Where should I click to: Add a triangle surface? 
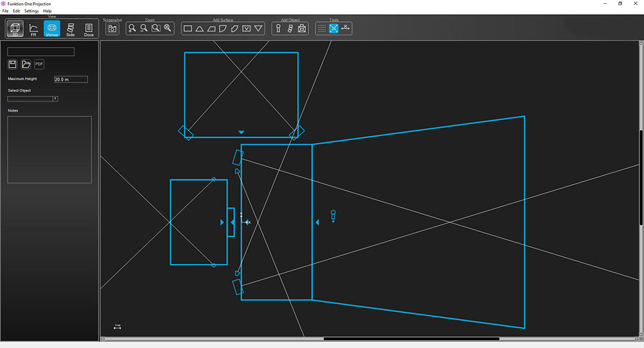click(200, 28)
